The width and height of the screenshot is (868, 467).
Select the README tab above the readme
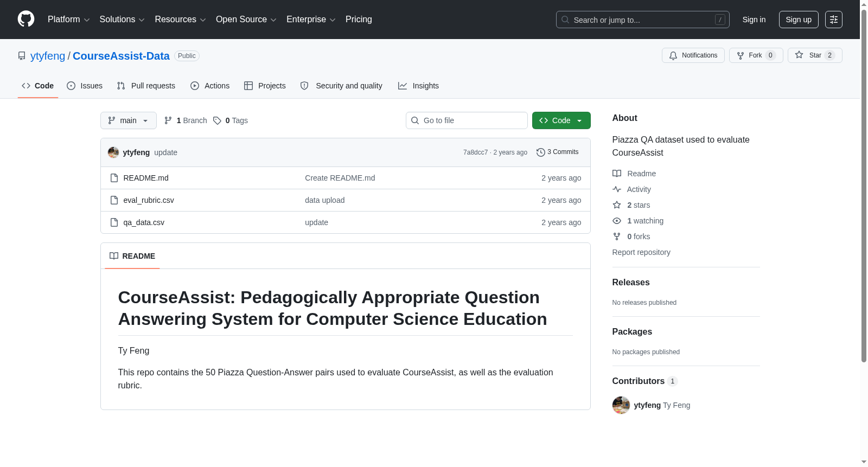pyautogui.click(x=132, y=256)
